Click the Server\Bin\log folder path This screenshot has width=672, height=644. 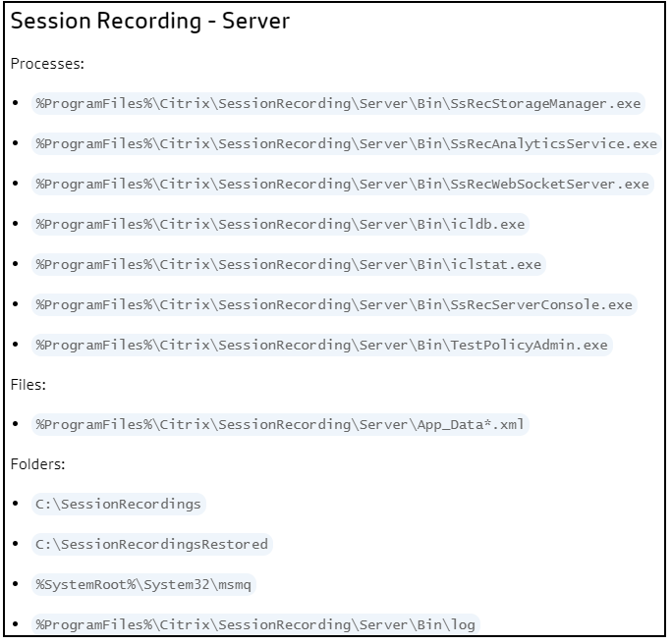(255, 624)
